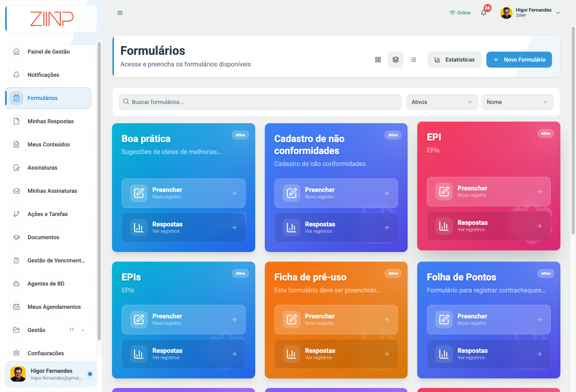Click the search magnifier icon
This screenshot has height=392, width=576.
point(126,102)
